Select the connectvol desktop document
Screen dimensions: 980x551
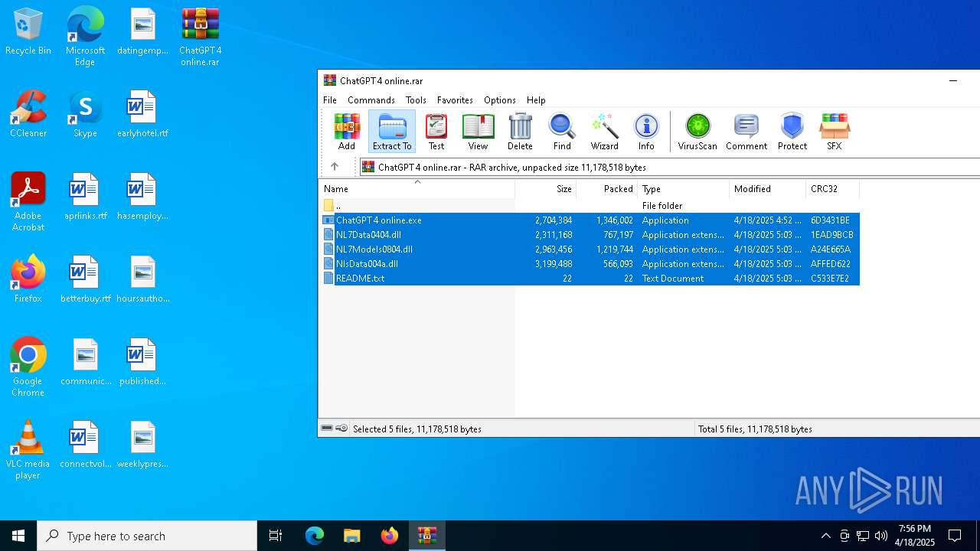tap(85, 445)
